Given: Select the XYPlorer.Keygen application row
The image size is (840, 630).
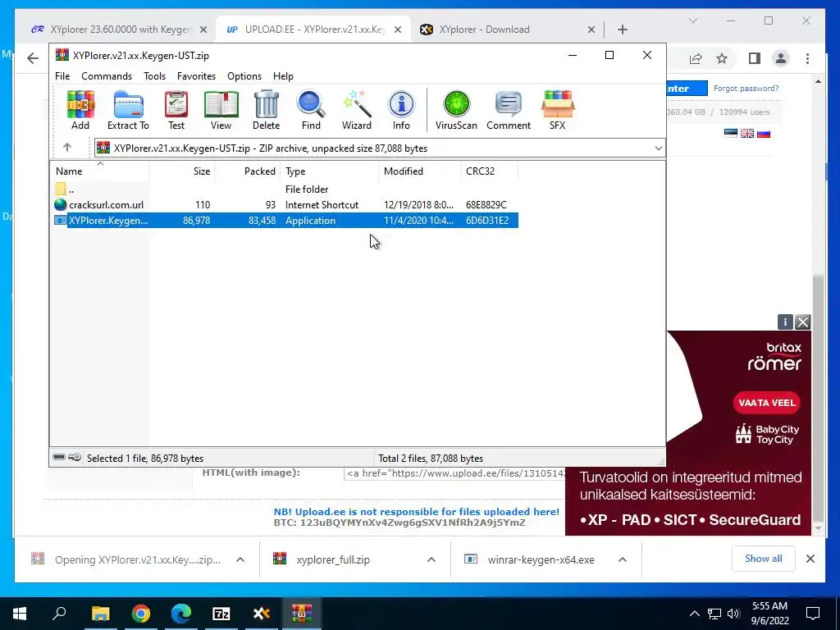Looking at the screenshot, I should pyautogui.click(x=285, y=220).
